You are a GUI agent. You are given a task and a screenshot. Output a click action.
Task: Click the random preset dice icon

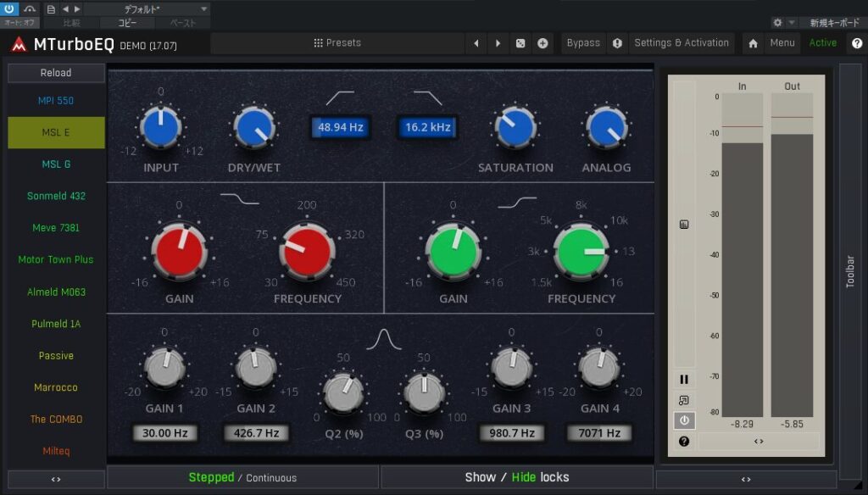[x=520, y=43]
